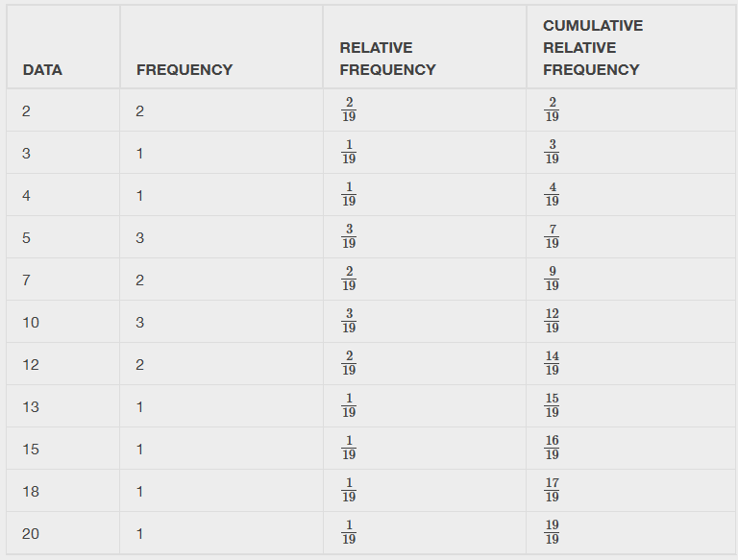Click data value 13 cell
This screenshot has width=738, height=560.
tap(31, 407)
